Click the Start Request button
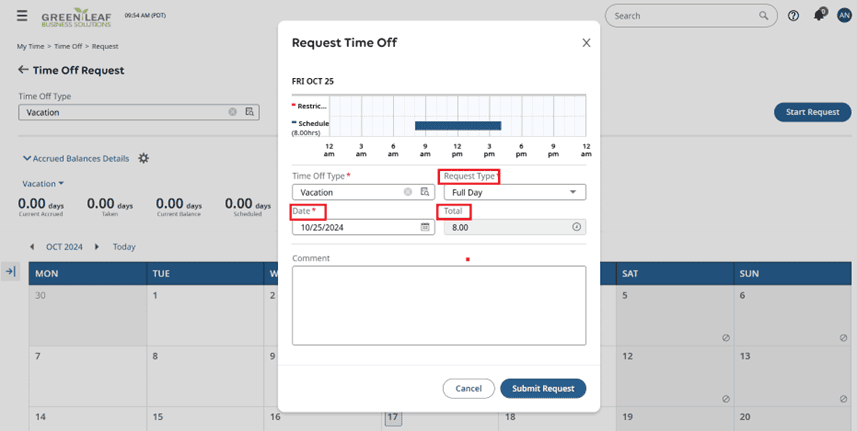The width and height of the screenshot is (857, 431). 812,112
